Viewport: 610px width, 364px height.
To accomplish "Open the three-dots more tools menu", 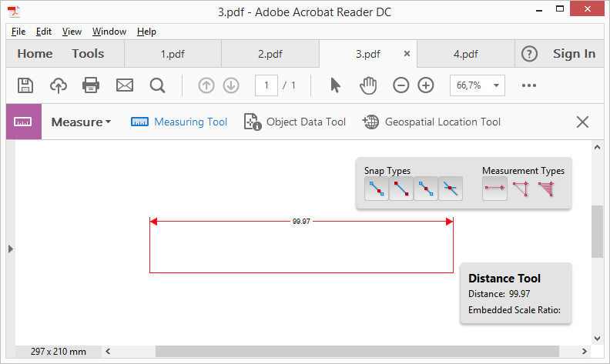I will click(529, 85).
